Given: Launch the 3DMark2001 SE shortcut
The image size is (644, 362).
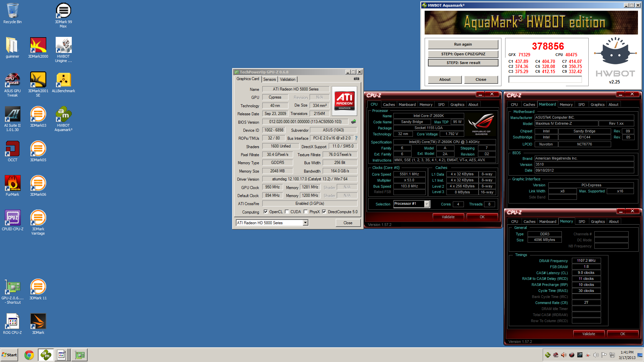Looking at the screenshot, I should pos(38,84).
